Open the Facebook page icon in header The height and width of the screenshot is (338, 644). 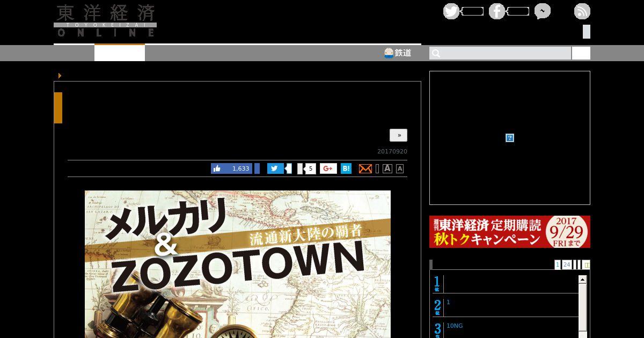click(x=496, y=11)
